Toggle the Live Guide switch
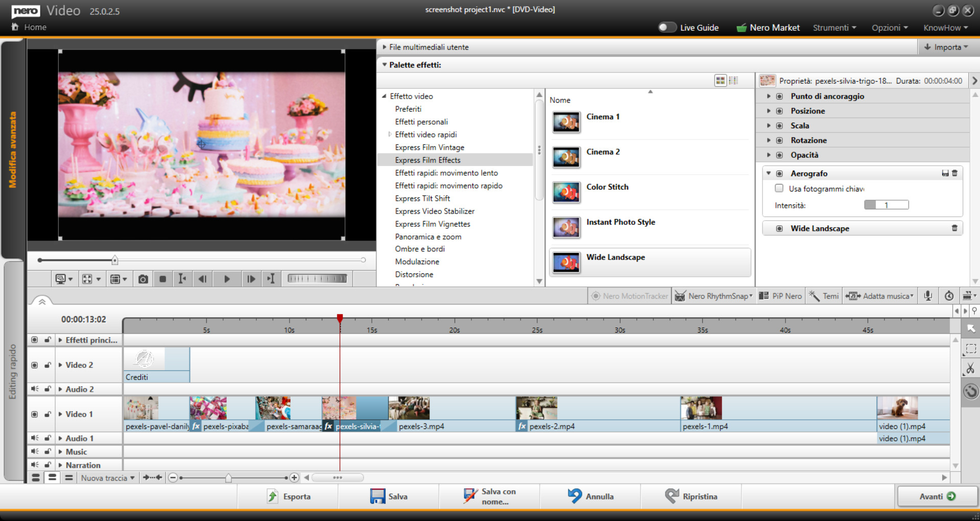980x521 pixels. [x=666, y=28]
